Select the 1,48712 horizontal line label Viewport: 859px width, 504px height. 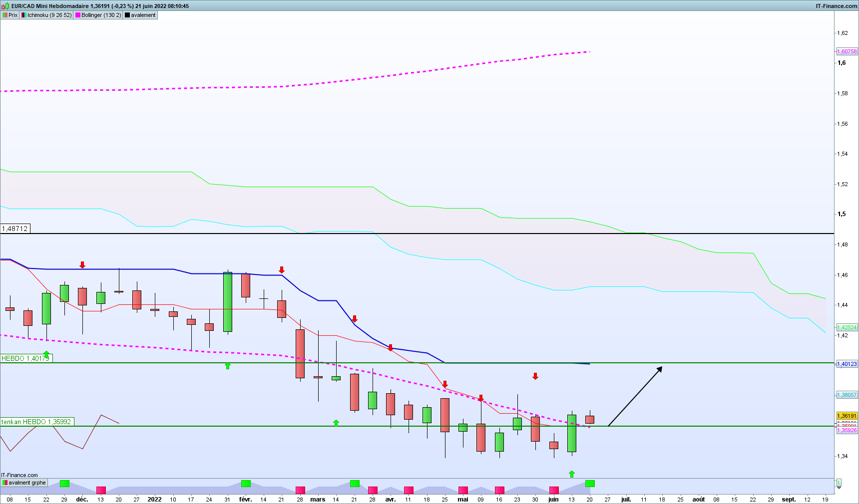tap(15, 229)
